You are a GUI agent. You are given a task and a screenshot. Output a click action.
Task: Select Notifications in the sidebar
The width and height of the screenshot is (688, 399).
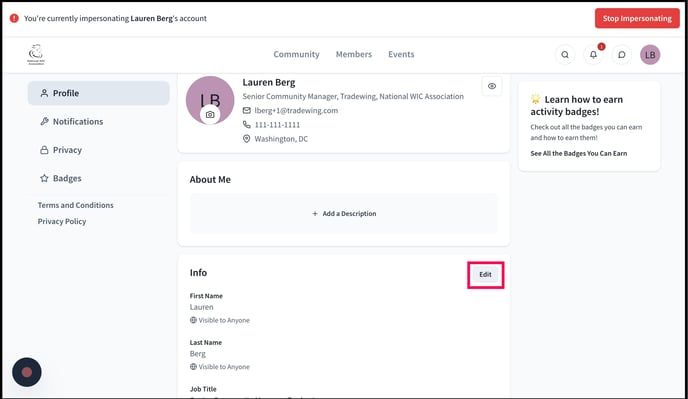tap(99, 122)
